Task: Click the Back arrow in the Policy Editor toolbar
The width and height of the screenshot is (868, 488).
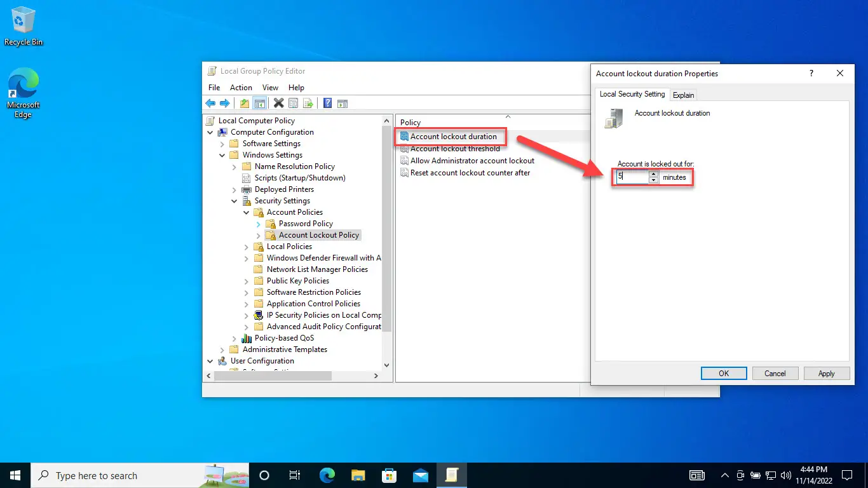Action: [x=210, y=103]
